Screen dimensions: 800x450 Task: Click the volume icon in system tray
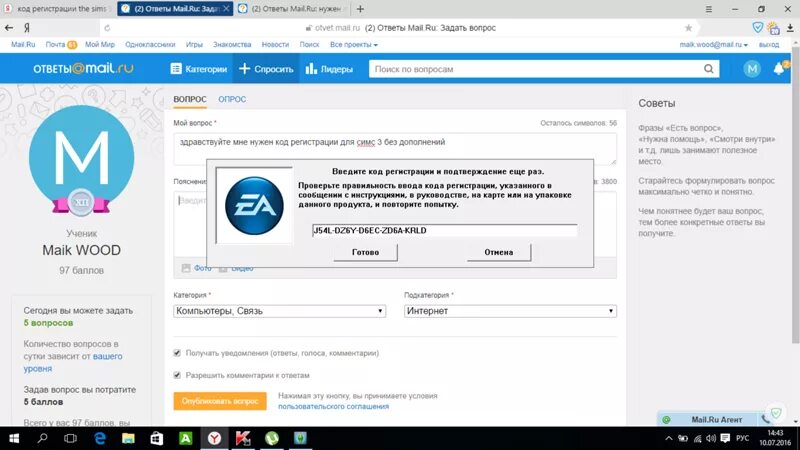[x=711, y=438]
